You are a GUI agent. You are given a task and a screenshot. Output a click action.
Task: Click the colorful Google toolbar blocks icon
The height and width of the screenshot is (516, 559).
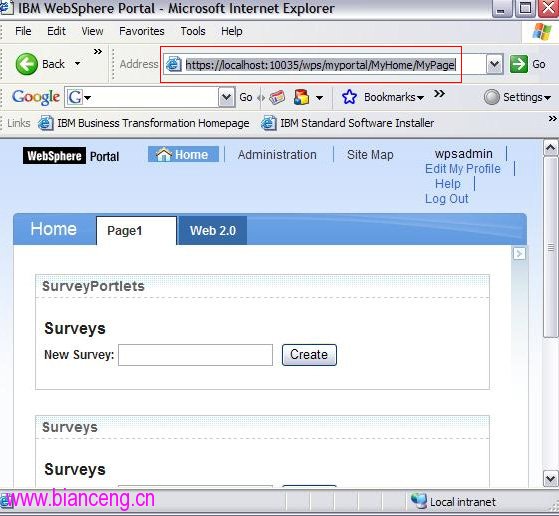point(301,97)
